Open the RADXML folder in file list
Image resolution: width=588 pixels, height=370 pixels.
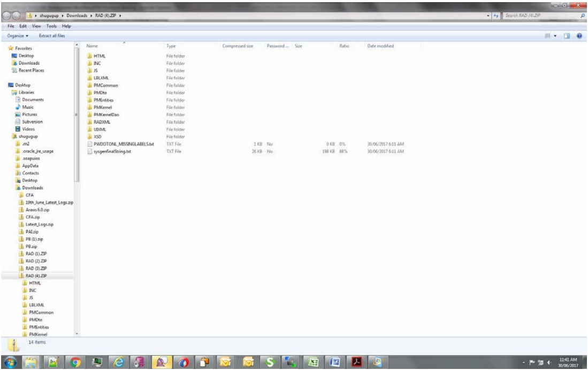pyautogui.click(x=102, y=122)
